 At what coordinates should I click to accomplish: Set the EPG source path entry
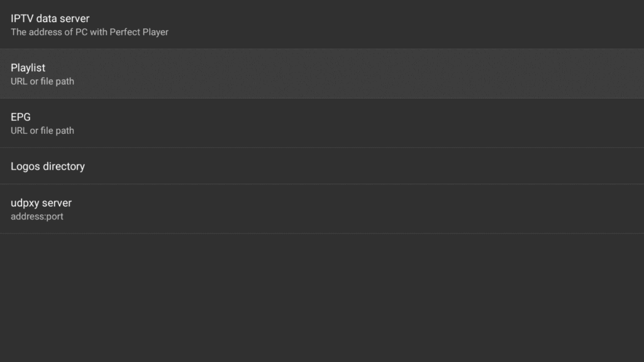click(322, 123)
